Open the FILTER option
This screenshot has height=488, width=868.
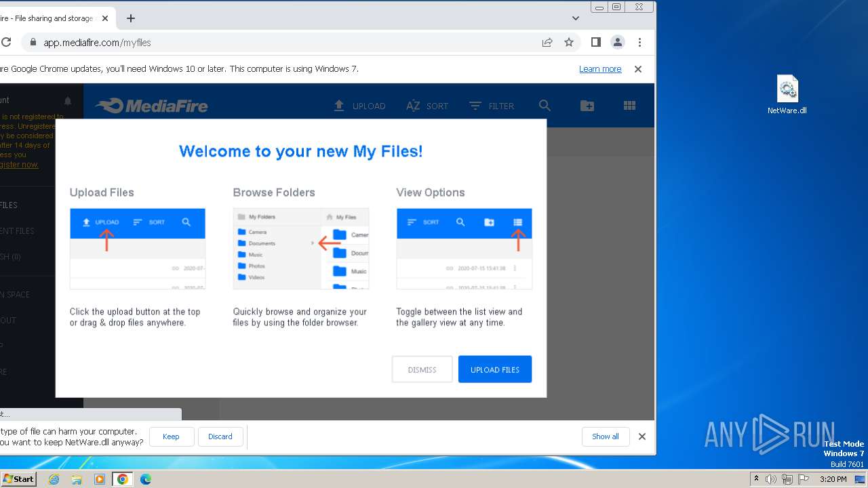(492, 106)
